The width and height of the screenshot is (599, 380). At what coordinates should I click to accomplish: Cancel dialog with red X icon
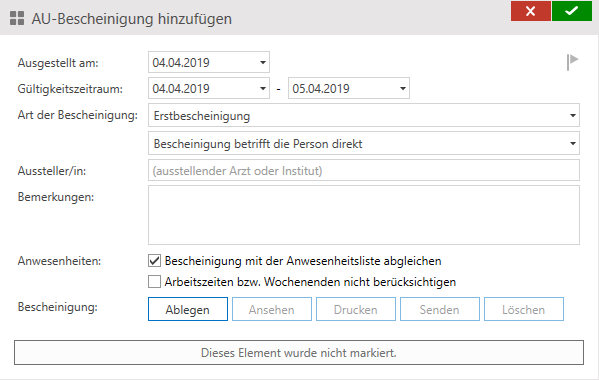click(x=531, y=11)
